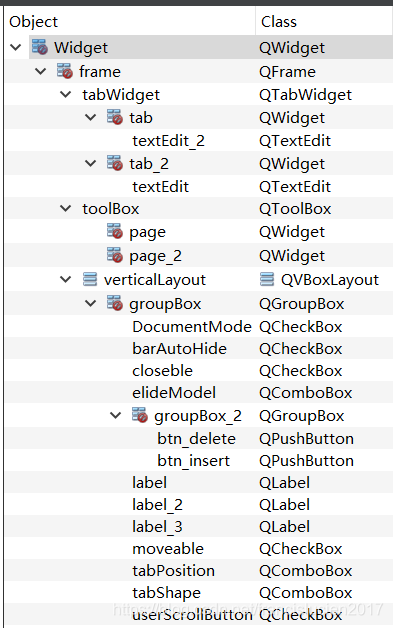Click QPushButton class in btn_delete row
393x628 pixels.
306,439
